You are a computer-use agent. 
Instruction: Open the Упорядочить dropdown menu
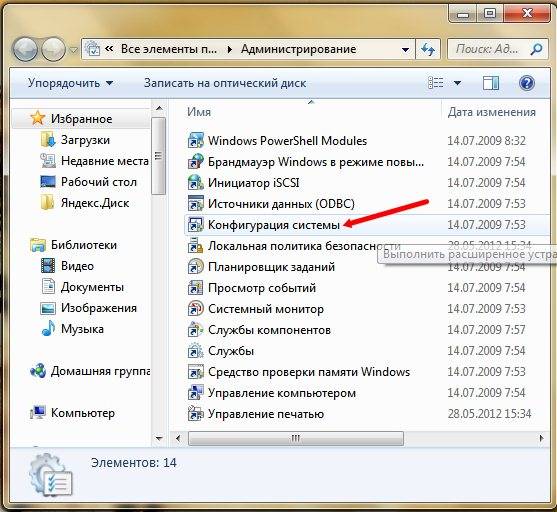[70, 83]
